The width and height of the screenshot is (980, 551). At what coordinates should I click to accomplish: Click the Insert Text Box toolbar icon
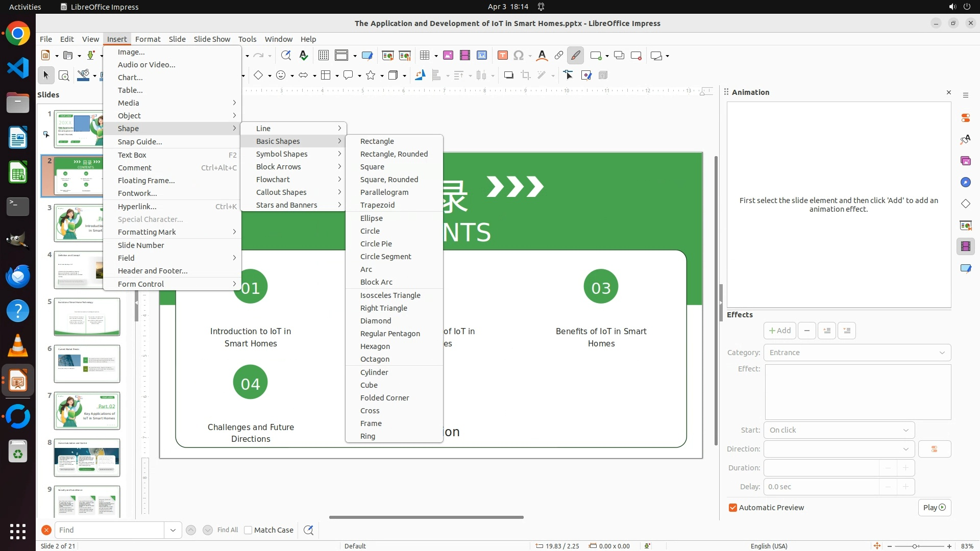coord(502,56)
